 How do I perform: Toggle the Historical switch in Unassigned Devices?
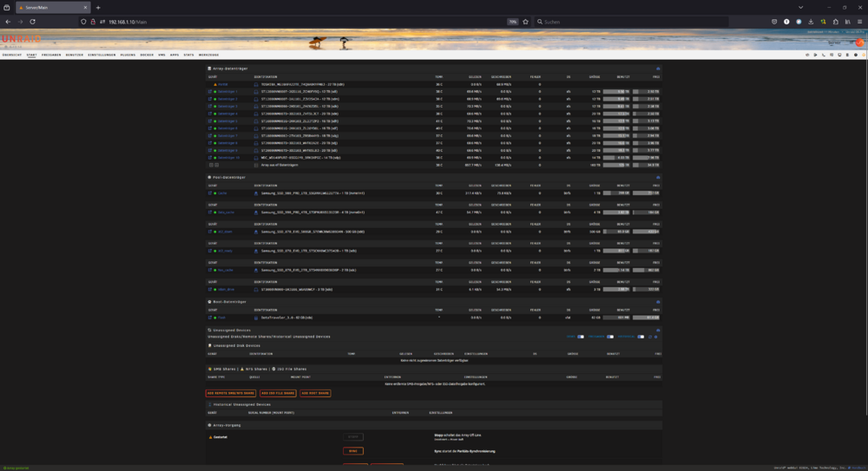click(x=641, y=337)
